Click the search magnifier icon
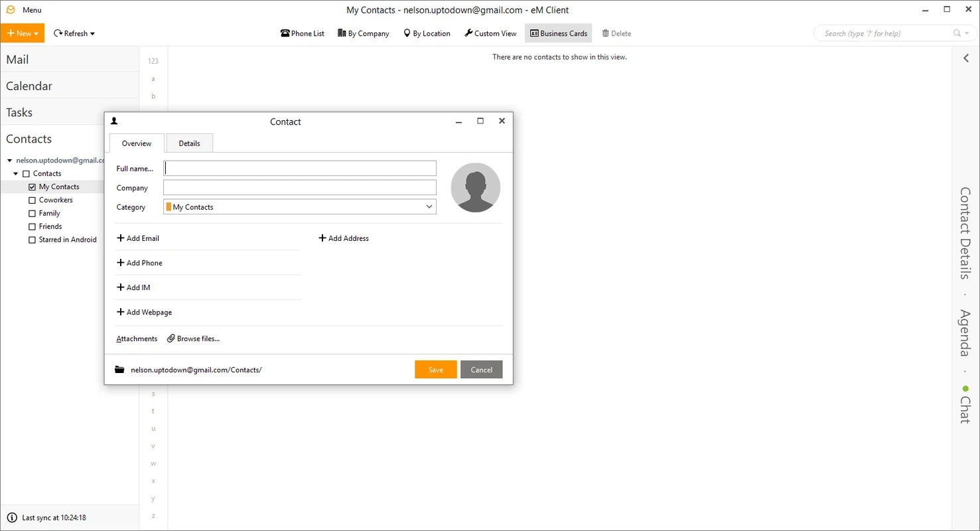The height and width of the screenshot is (531, 980). coord(955,33)
